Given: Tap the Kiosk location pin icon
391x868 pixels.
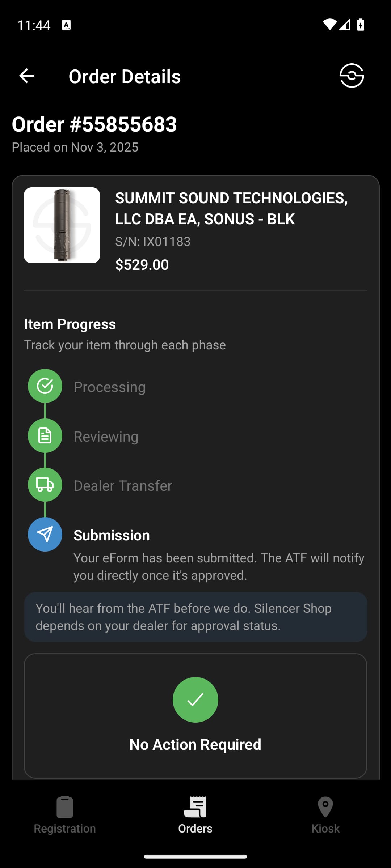Looking at the screenshot, I should (325, 805).
